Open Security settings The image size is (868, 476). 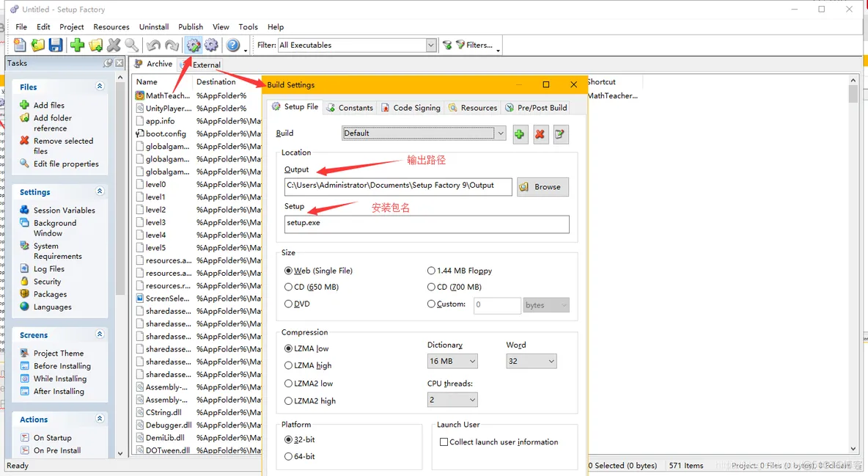tap(47, 282)
